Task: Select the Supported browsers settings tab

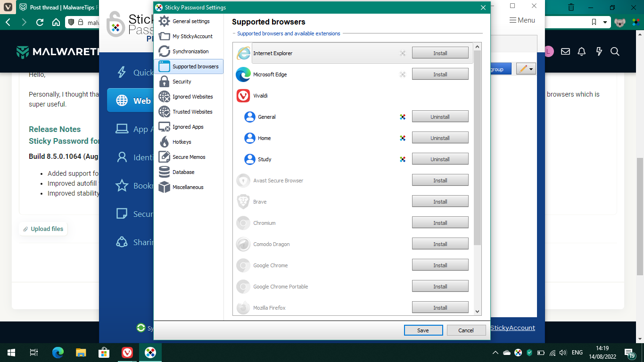Action: point(189,66)
